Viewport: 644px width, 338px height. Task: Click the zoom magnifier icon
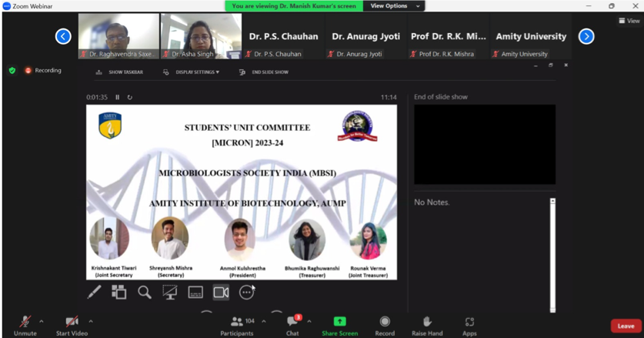145,293
